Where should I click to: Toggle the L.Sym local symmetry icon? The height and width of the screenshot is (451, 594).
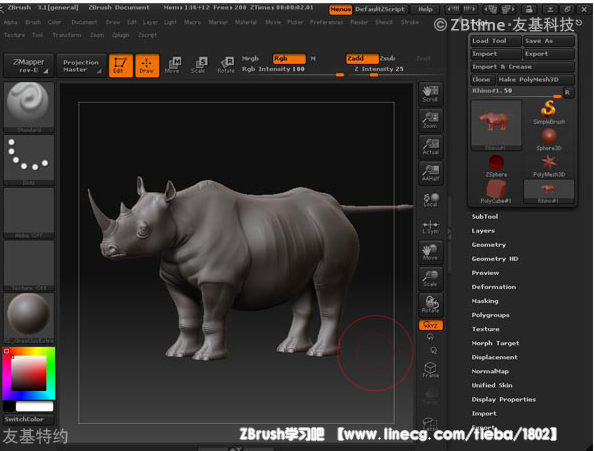pos(430,227)
